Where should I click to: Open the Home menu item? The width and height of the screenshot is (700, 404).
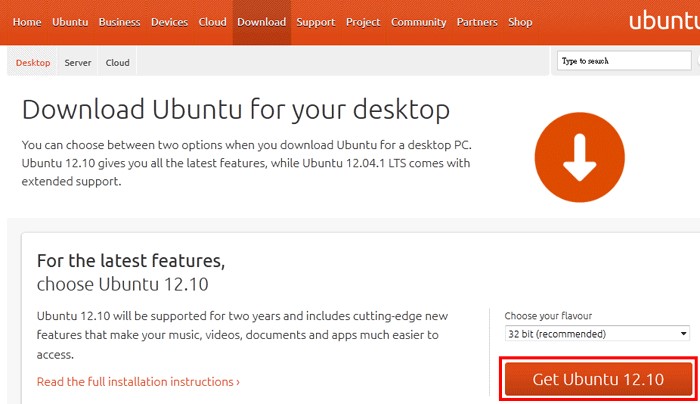27,22
